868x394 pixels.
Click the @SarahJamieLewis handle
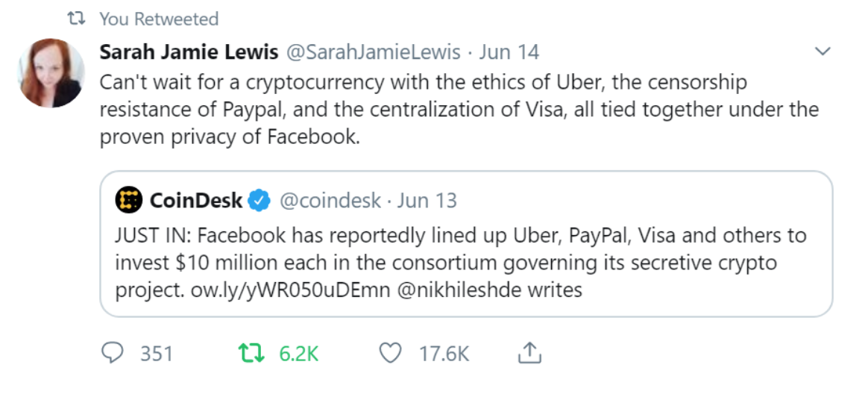[x=372, y=52]
